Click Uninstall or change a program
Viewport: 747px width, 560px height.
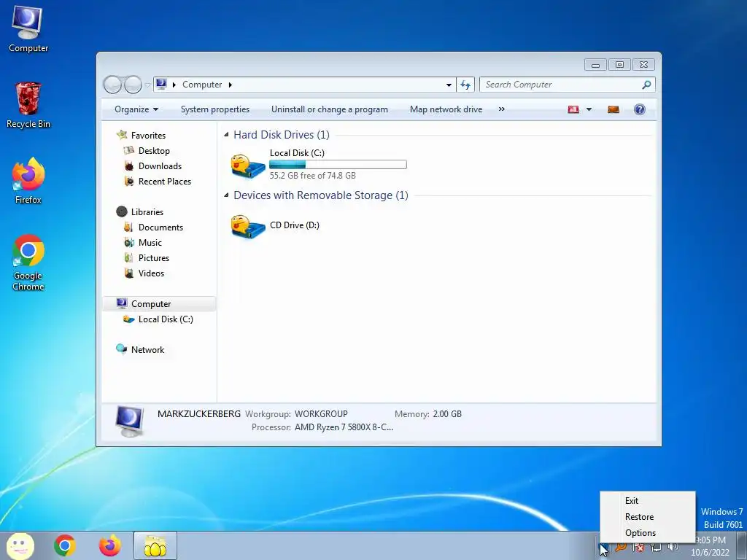pyautogui.click(x=330, y=109)
